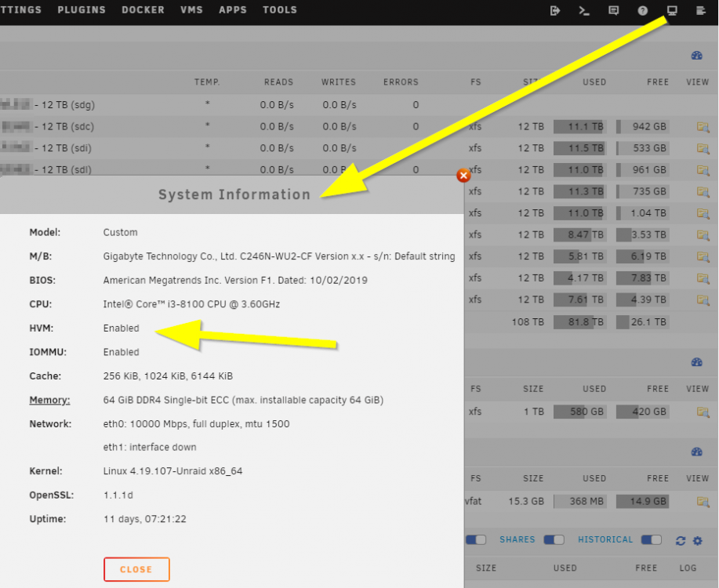
Task: Open view folder for disk with 735 GB free
Action: (x=703, y=192)
